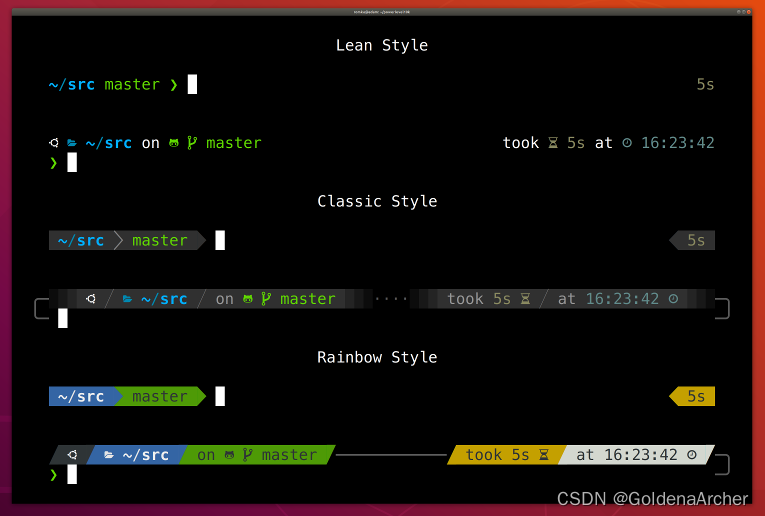This screenshot has width=765, height=516.
Task: Close the terminal window with the orange button
Action: pyautogui.click(x=748, y=12)
